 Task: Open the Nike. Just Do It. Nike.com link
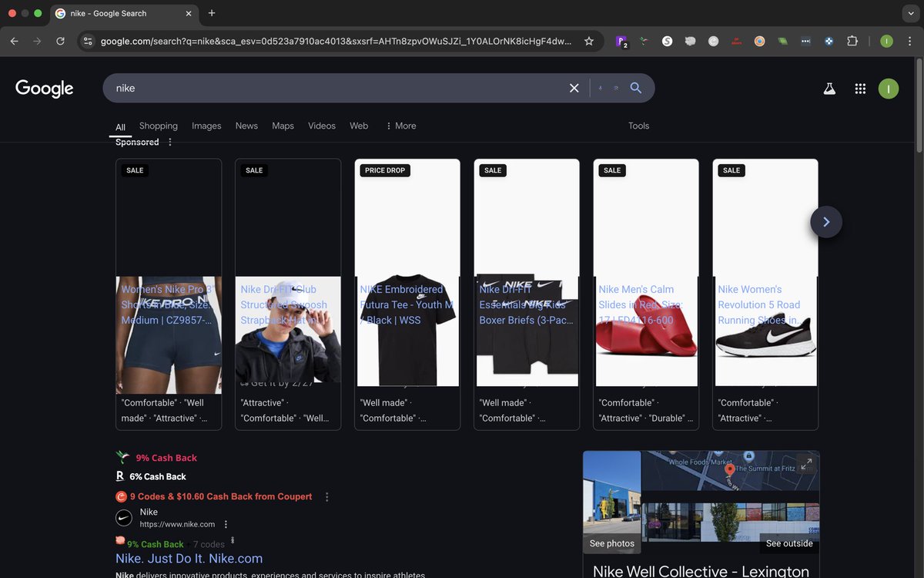(189, 558)
